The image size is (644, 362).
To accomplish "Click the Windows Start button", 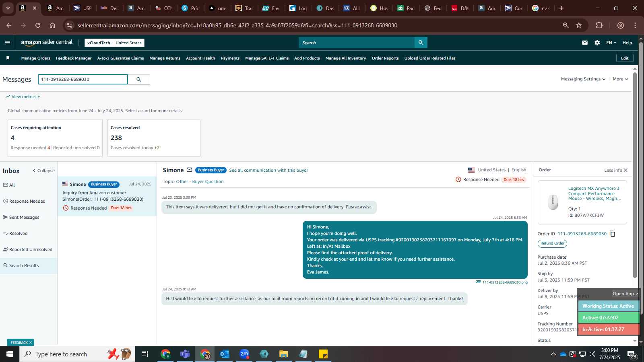I will [x=10, y=354].
